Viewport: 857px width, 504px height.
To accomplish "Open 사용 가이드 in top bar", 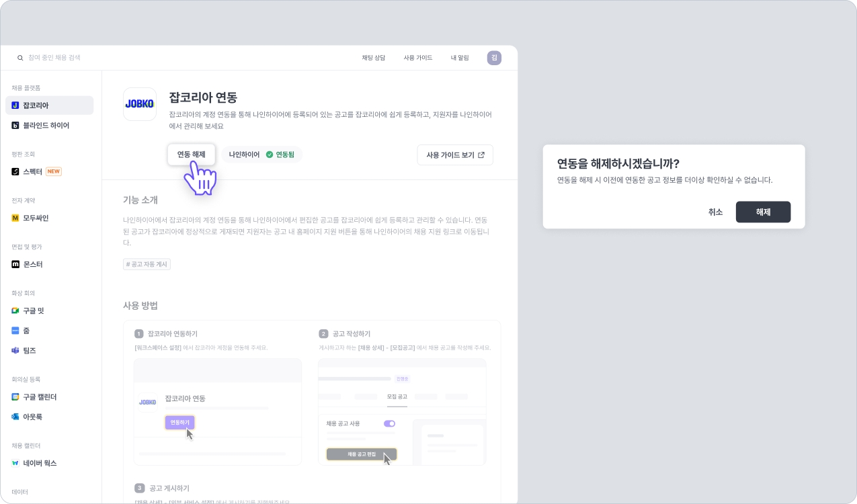I will point(418,58).
